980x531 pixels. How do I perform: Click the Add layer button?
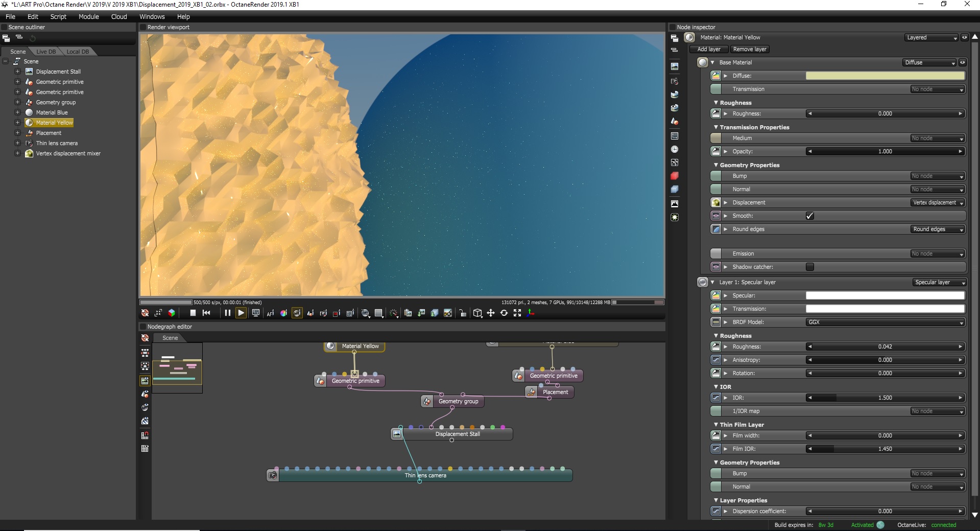click(709, 49)
